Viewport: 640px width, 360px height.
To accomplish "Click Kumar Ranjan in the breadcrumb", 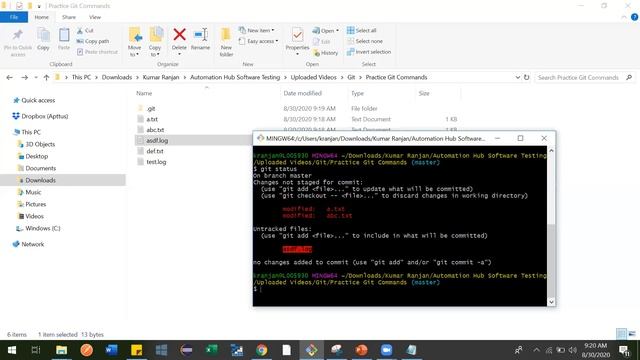I will click(161, 77).
